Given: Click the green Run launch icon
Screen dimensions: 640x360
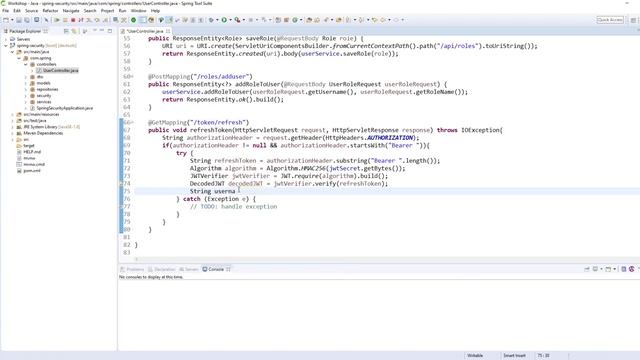Looking at the screenshot, I should [224, 20].
